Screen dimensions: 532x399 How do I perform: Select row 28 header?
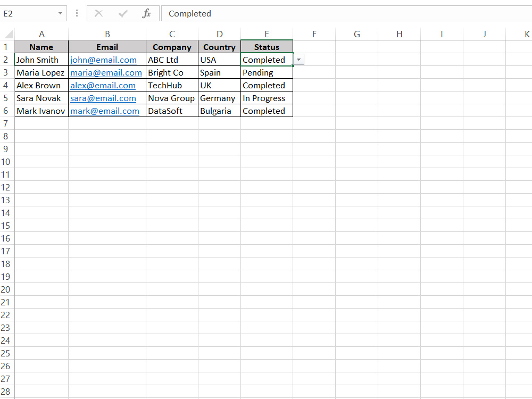(6, 392)
